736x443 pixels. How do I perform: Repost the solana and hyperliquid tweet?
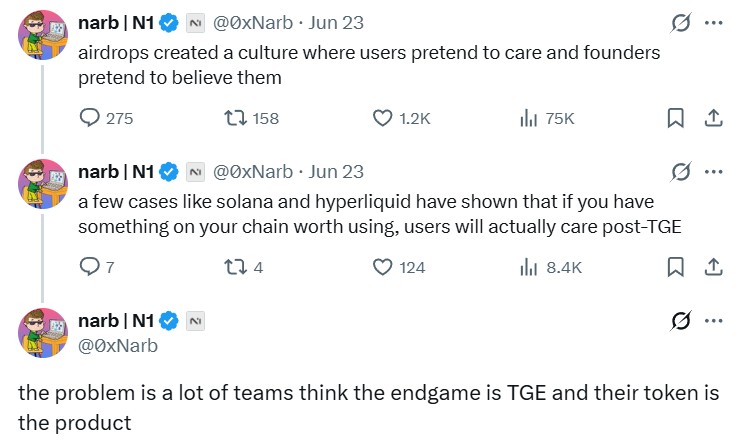[x=232, y=267]
